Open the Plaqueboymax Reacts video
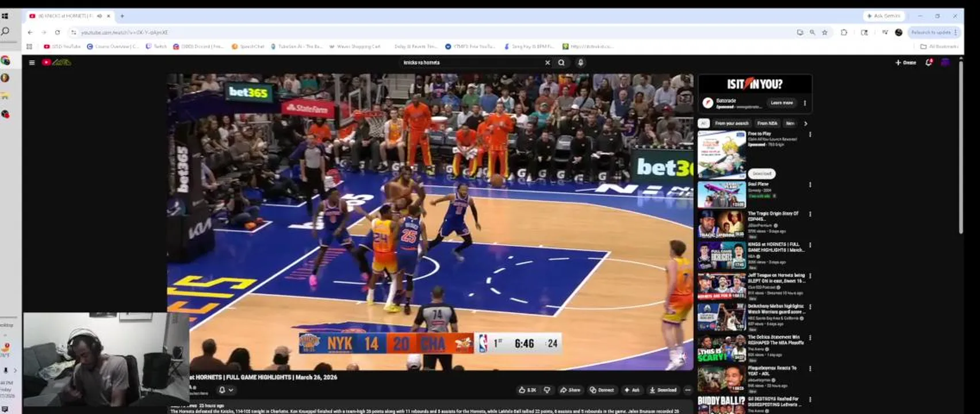The width and height of the screenshot is (980, 414). (722, 379)
